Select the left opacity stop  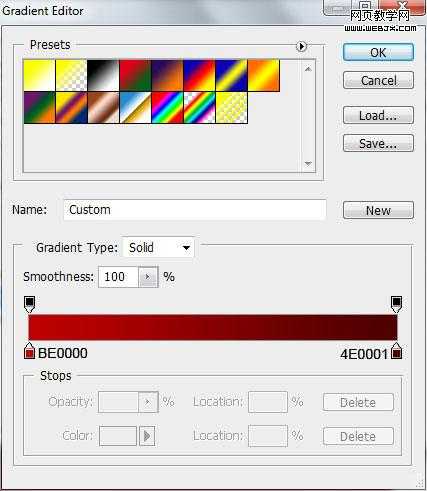[x=29, y=304]
